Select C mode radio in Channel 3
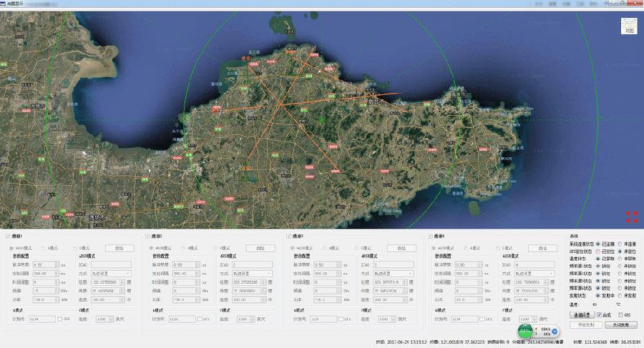This screenshot has height=348, width=644. 357,248
